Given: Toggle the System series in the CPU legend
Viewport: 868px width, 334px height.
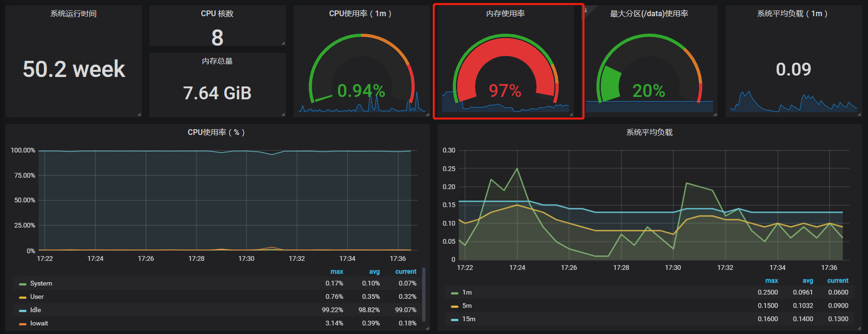Looking at the screenshot, I should (41, 283).
